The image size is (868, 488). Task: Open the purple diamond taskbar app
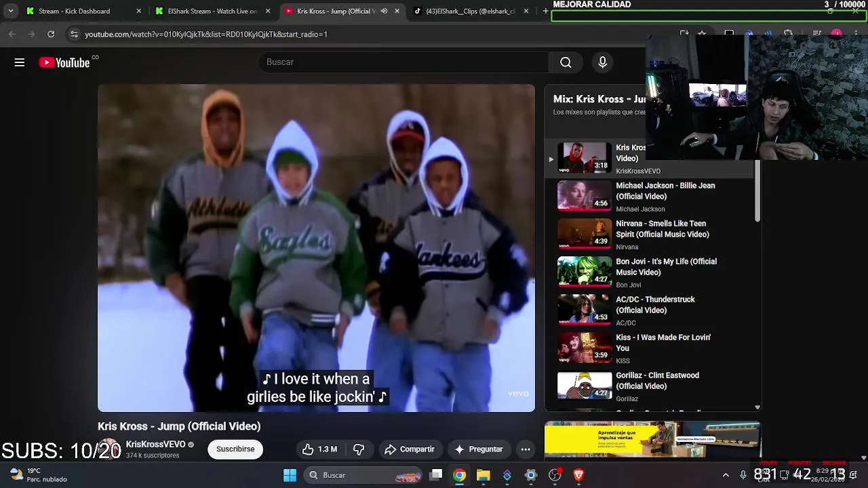507,475
